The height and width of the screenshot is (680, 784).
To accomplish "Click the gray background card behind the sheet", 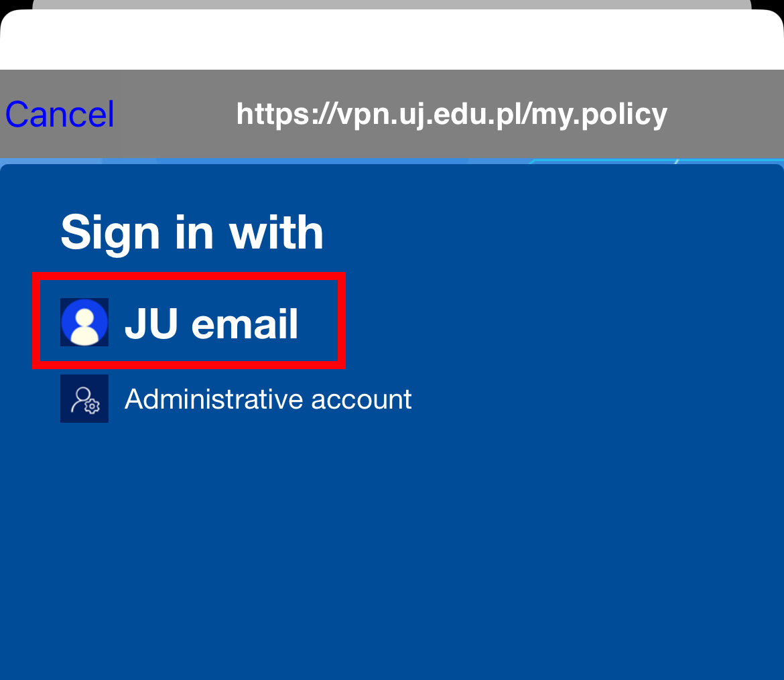I will tap(392, 4).
